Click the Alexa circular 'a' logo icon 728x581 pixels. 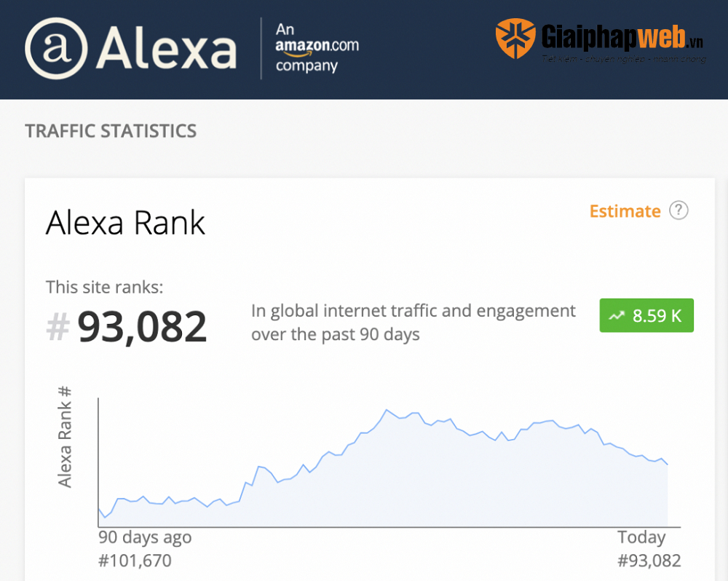[x=55, y=48]
